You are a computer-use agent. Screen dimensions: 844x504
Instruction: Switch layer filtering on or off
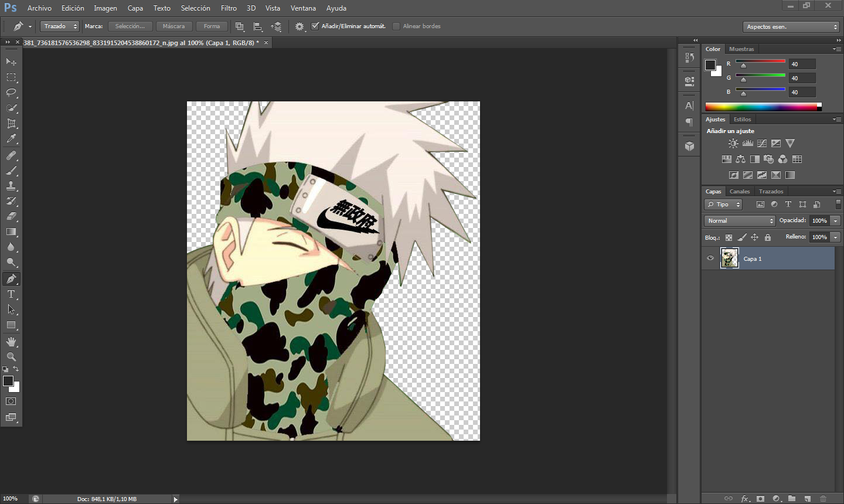(838, 204)
